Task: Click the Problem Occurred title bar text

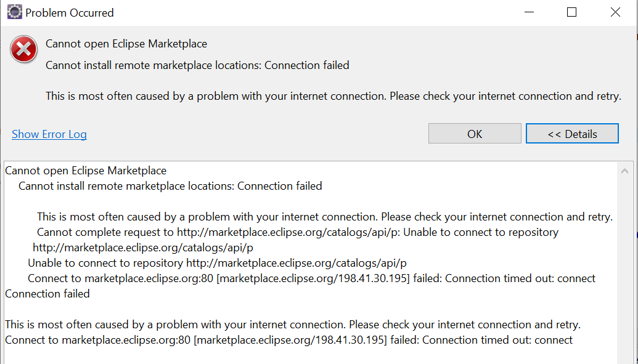Action: coord(69,12)
